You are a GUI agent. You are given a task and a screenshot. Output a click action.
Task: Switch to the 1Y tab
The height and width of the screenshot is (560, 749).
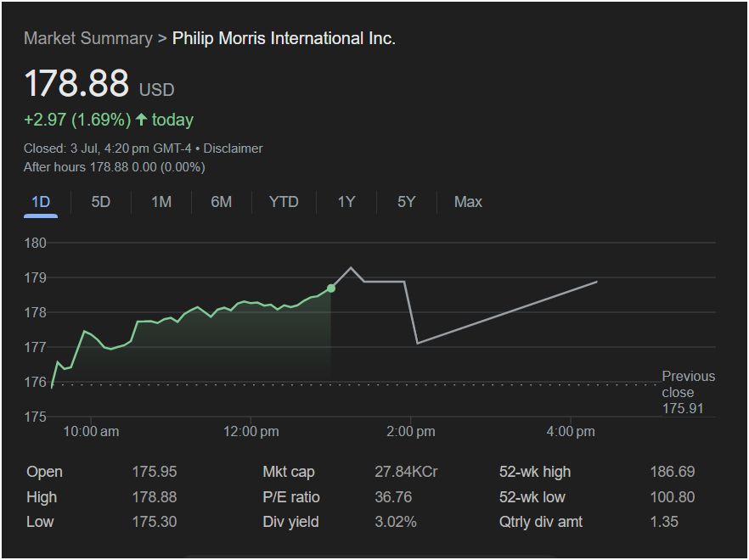pyautogui.click(x=346, y=202)
